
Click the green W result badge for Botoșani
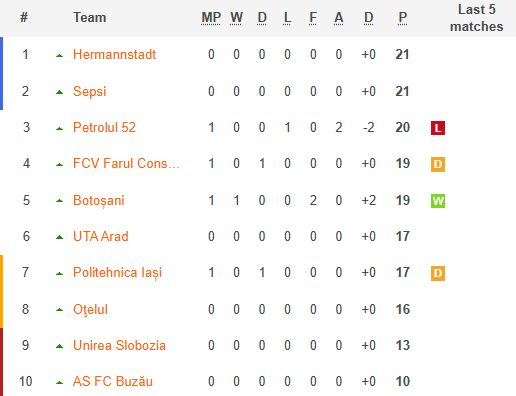(438, 201)
